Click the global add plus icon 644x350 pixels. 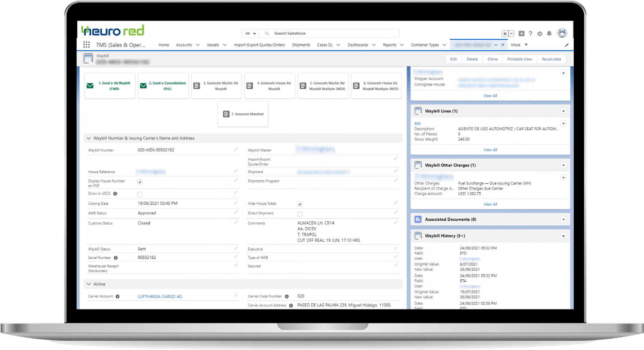click(521, 33)
